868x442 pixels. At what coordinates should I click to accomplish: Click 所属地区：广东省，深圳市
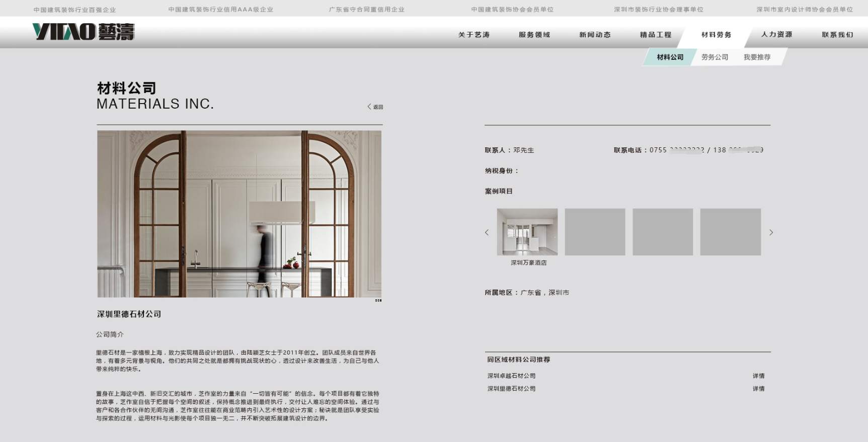[x=527, y=293]
